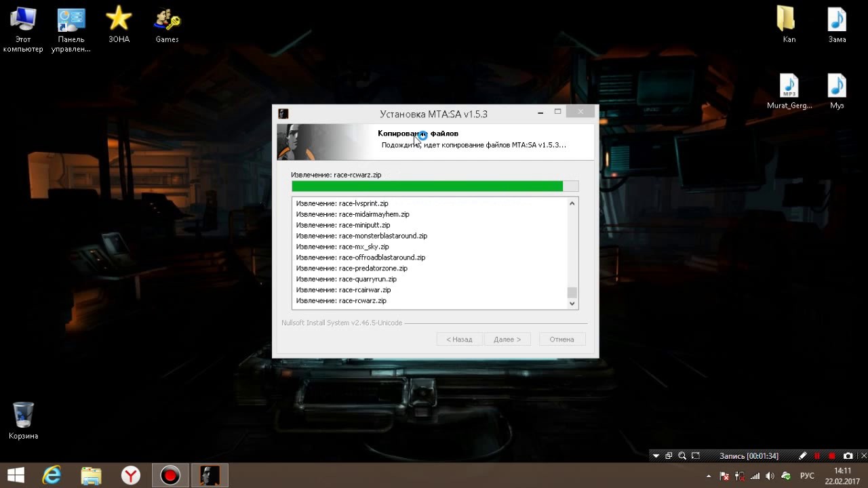Take a screenshot with the camera icon

(x=848, y=456)
